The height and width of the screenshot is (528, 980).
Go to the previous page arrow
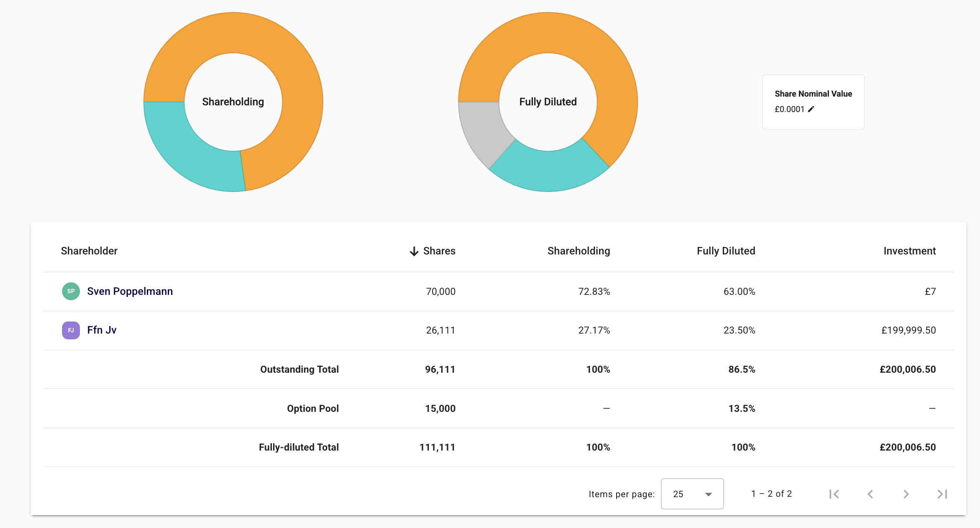[870, 494]
